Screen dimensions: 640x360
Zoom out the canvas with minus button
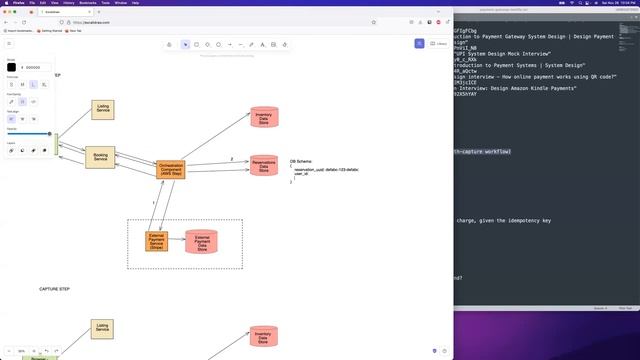point(9,351)
